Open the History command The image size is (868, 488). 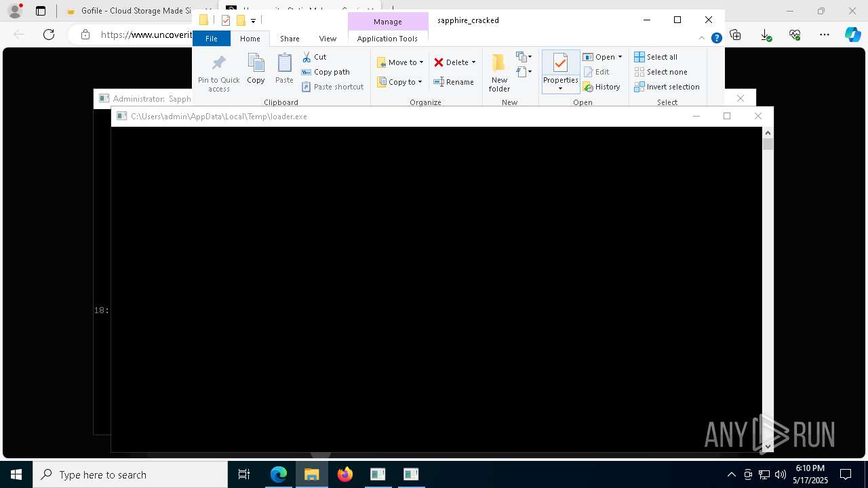click(x=601, y=87)
